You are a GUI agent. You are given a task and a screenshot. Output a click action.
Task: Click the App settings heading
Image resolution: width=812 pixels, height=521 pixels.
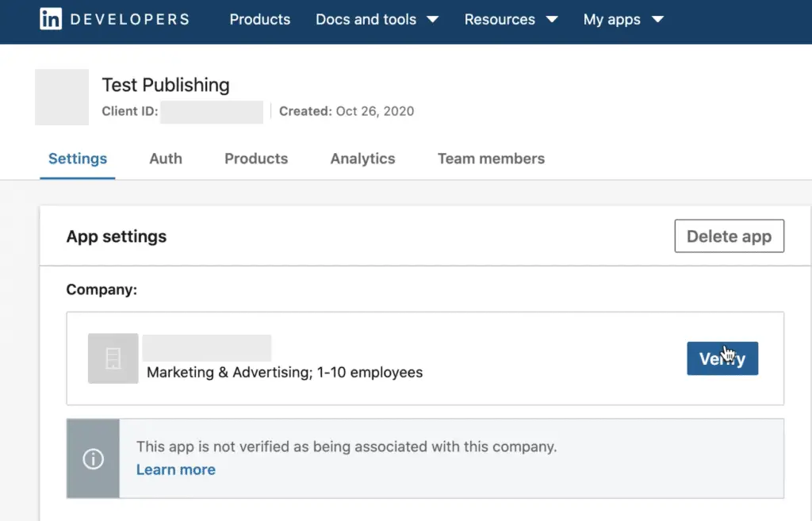click(x=117, y=236)
